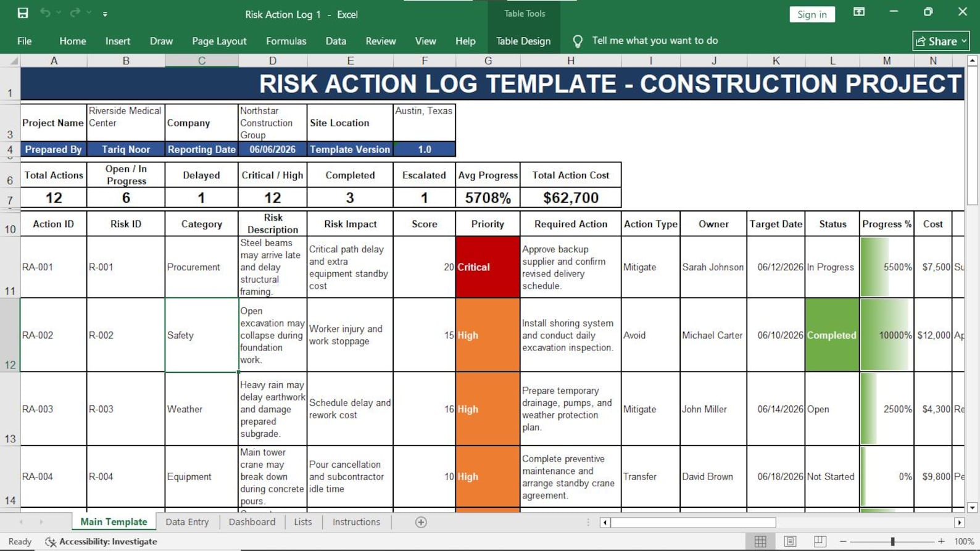Image resolution: width=980 pixels, height=551 pixels.
Task: Open the Review ribbon tab
Action: tap(381, 41)
